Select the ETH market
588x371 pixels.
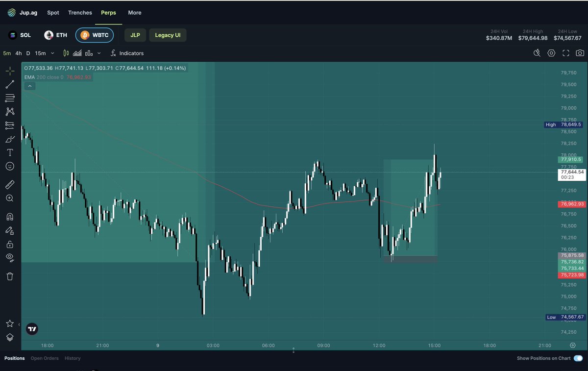[x=56, y=35]
